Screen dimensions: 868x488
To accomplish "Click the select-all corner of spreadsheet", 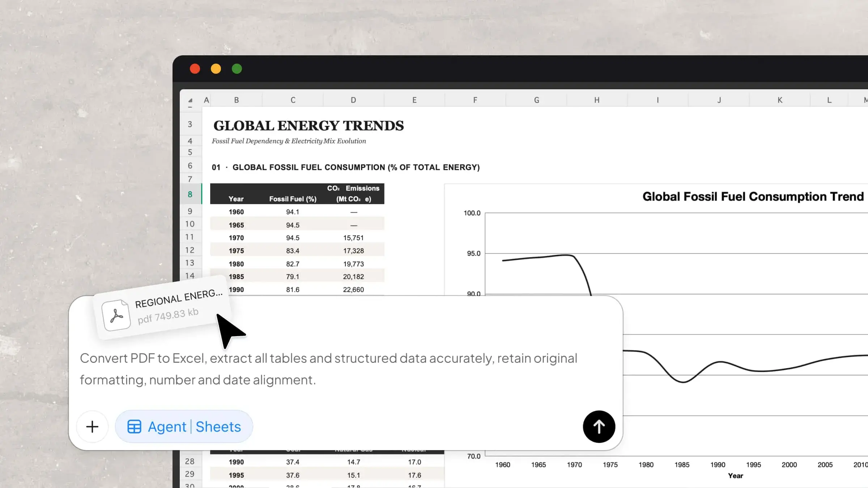I will tap(190, 100).
